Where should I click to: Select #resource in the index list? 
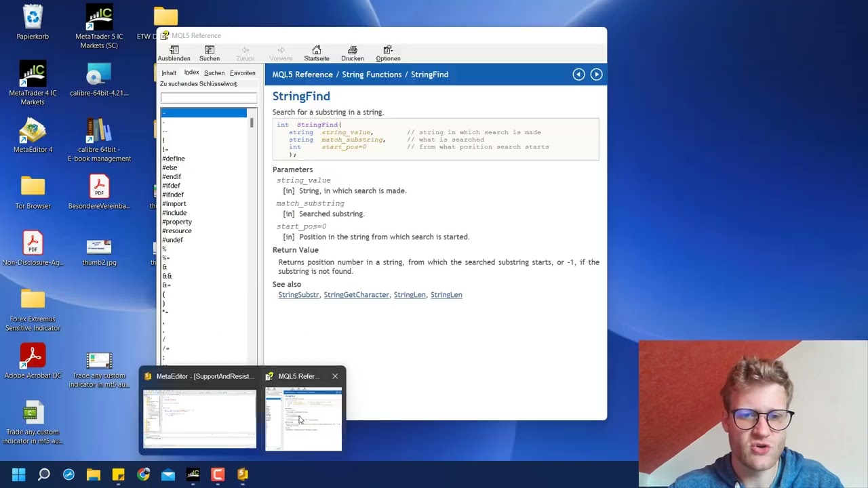[177, 230]
